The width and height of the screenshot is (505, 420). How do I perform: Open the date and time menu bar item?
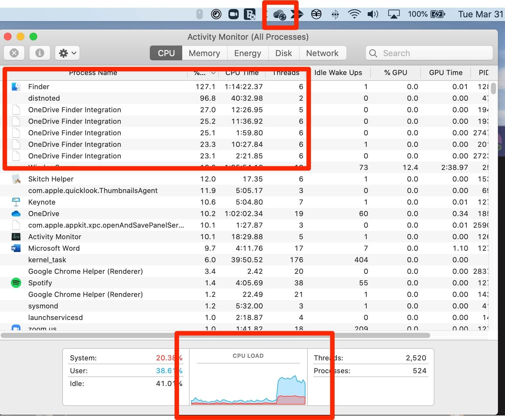click(480, 14)
